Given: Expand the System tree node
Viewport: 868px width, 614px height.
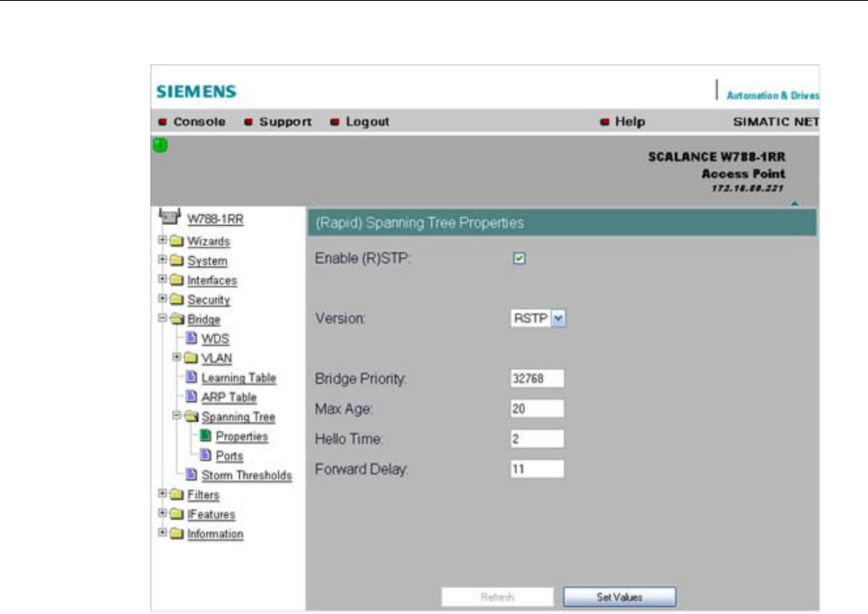Looking at the screenshot, I should pyautogui.click(x=162, y=259).
